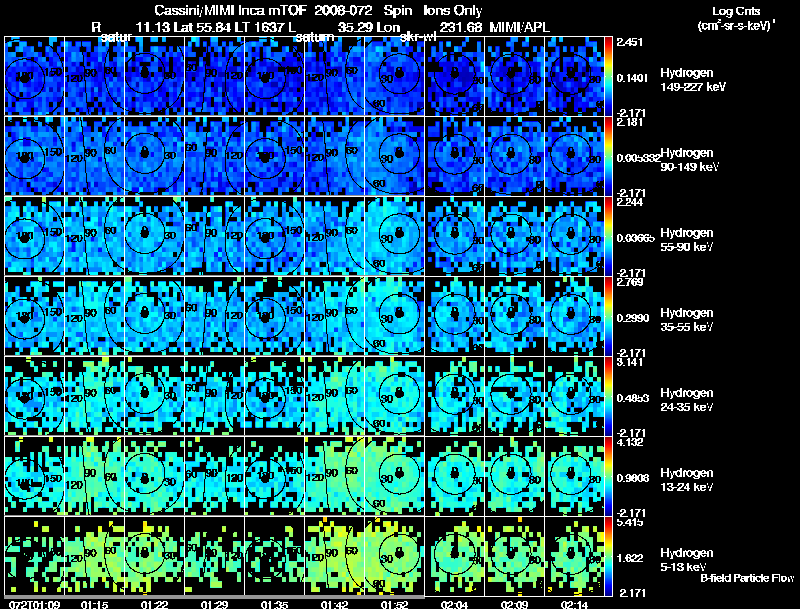The width and height of the screenshot is (800, 609).
Task: Click the Hydrogen 35-55 keV label
Action: tap(687, 320)
